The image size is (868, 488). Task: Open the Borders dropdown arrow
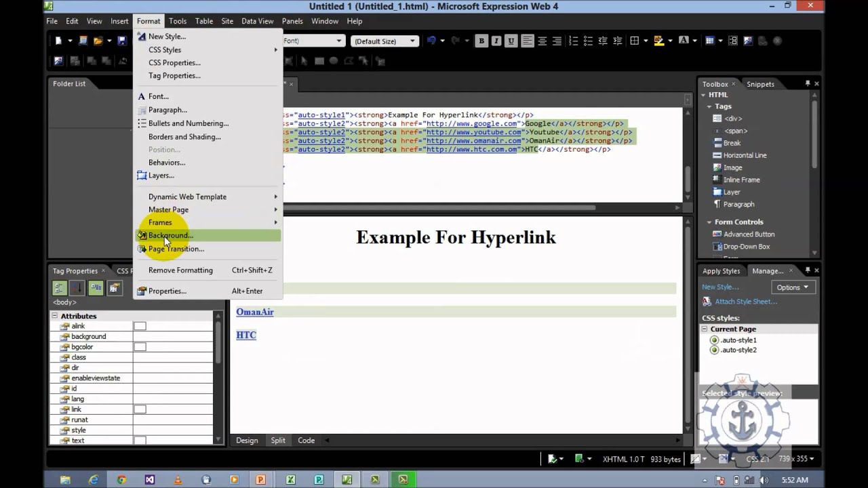(646, 41)
